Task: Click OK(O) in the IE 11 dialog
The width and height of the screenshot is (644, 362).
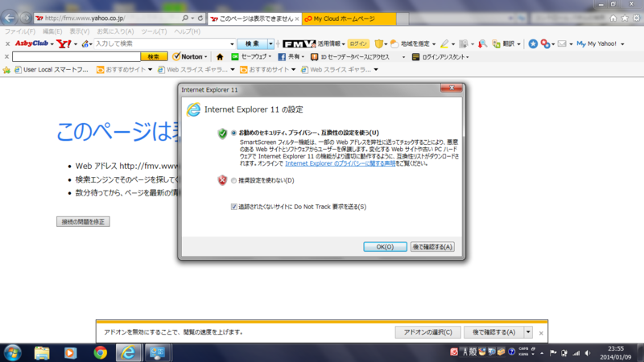Action: [385, 247]
